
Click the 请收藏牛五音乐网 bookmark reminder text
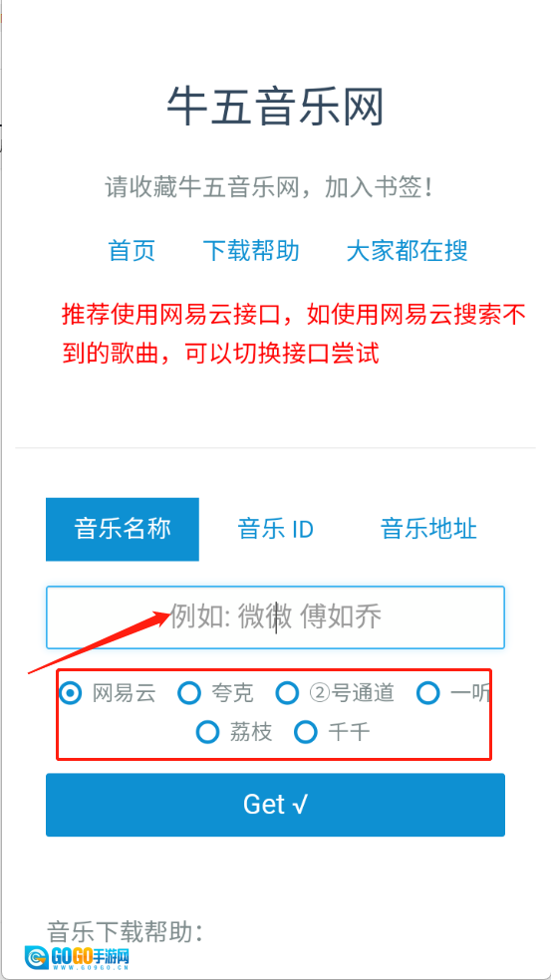269,187
